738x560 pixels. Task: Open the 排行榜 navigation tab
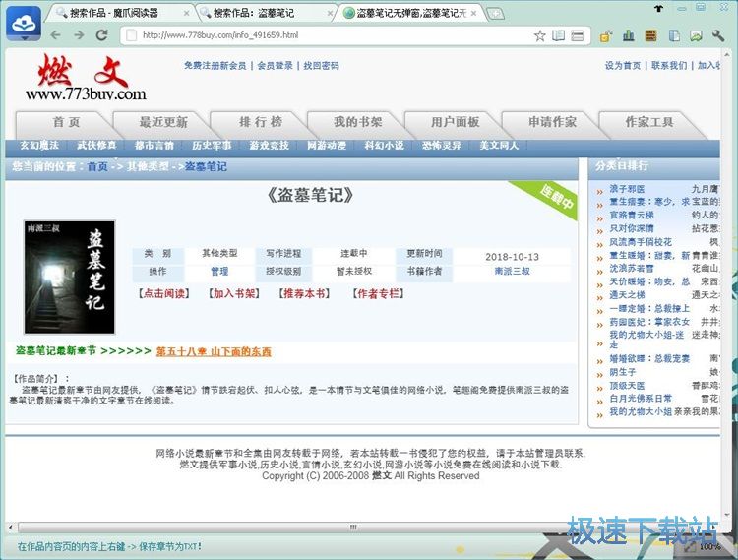261,122
